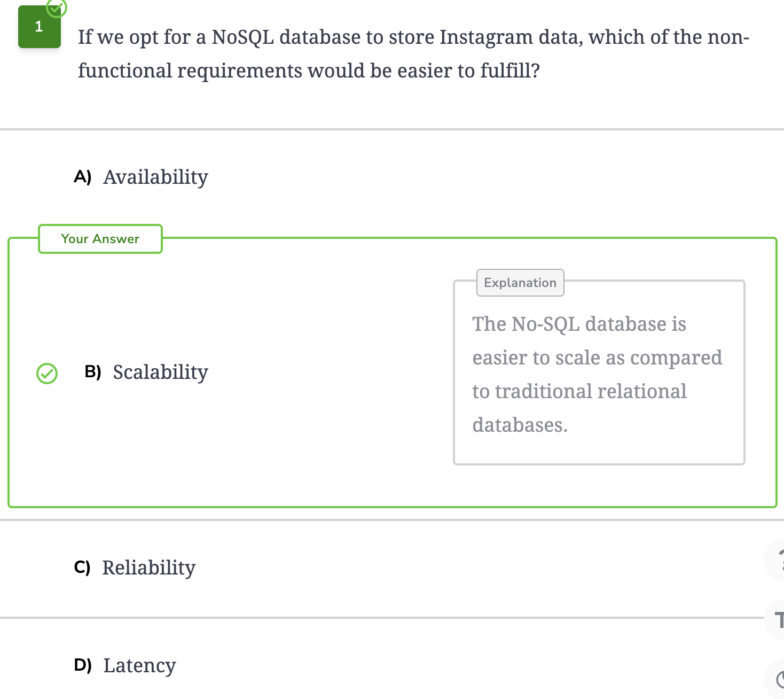Click the green question number 1 badge
784x699 pixels.
tap(40, 27)
